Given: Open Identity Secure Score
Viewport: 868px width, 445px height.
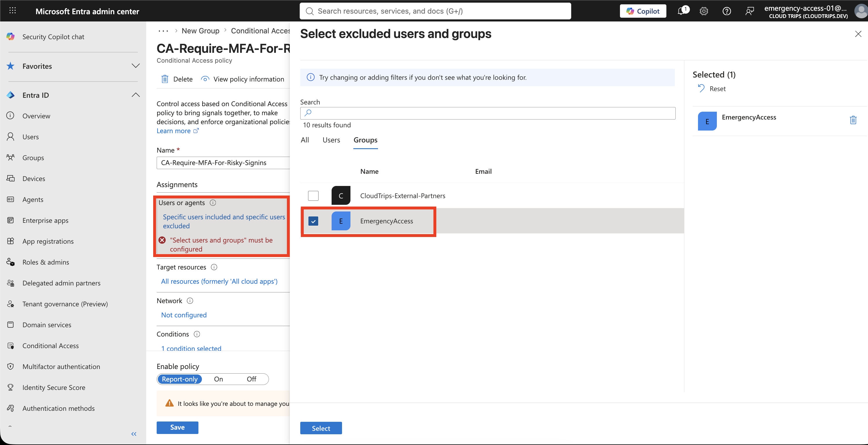Looking at the screenshot, I should pyautogui.click(x=54, y=387).
